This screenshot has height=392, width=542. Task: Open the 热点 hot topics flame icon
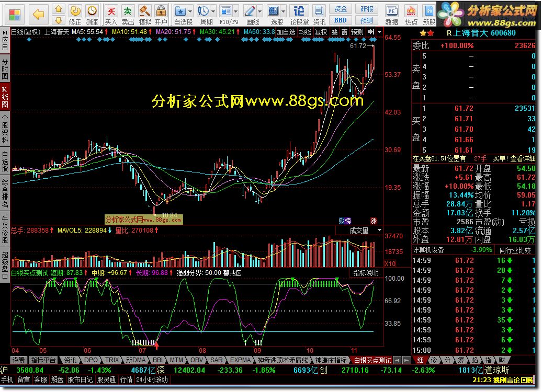coord(411,15)
